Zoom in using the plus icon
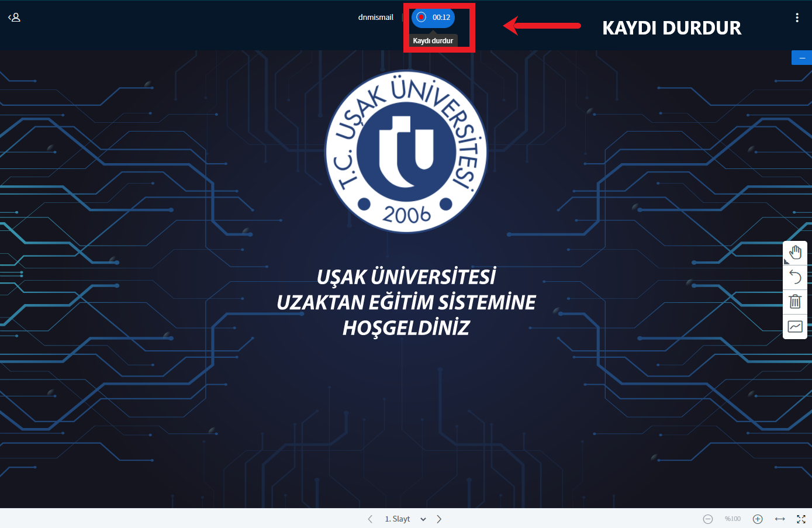Viewport: 812px width, 528px height. [x=758, y=519]
